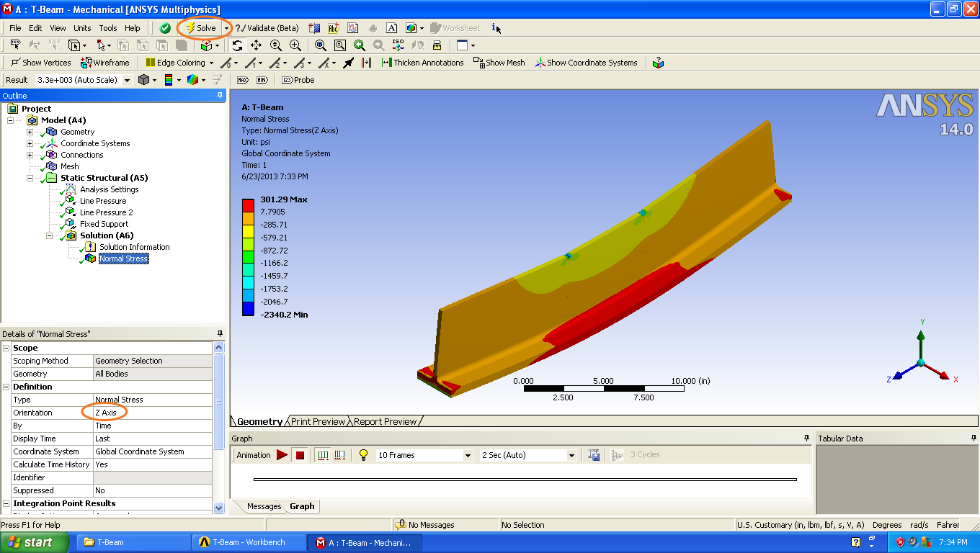980x553 pixels.
Task: Select Solution Information in the outline tree
Action: coord(134,247)
